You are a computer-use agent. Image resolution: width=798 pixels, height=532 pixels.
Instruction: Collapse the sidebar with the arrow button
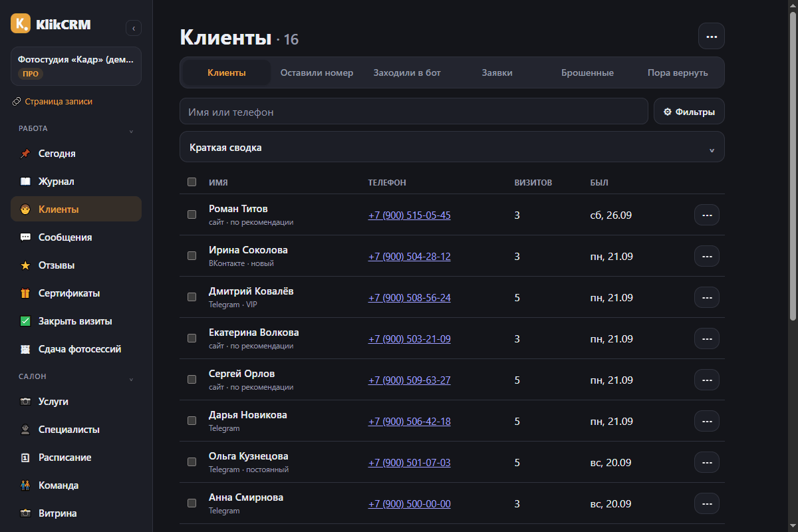(134, 28)
